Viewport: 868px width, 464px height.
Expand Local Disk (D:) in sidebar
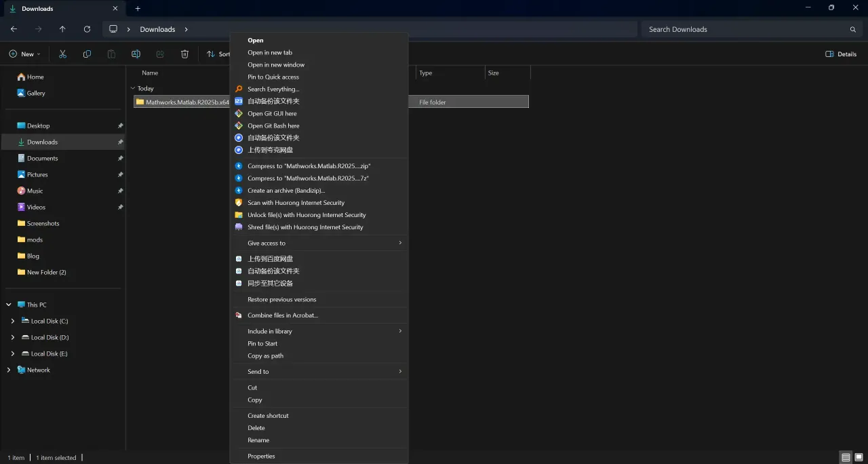click(x=13, y=337)
